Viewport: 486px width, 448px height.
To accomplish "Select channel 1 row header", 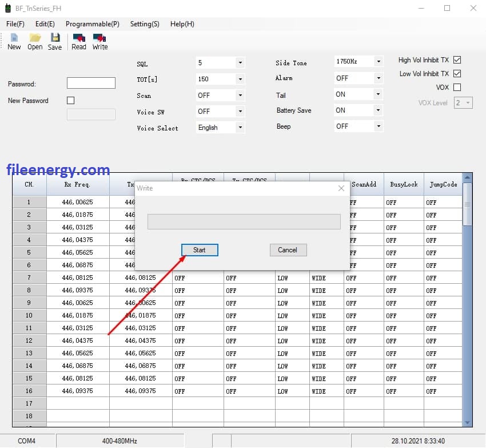I will point(30,203).
